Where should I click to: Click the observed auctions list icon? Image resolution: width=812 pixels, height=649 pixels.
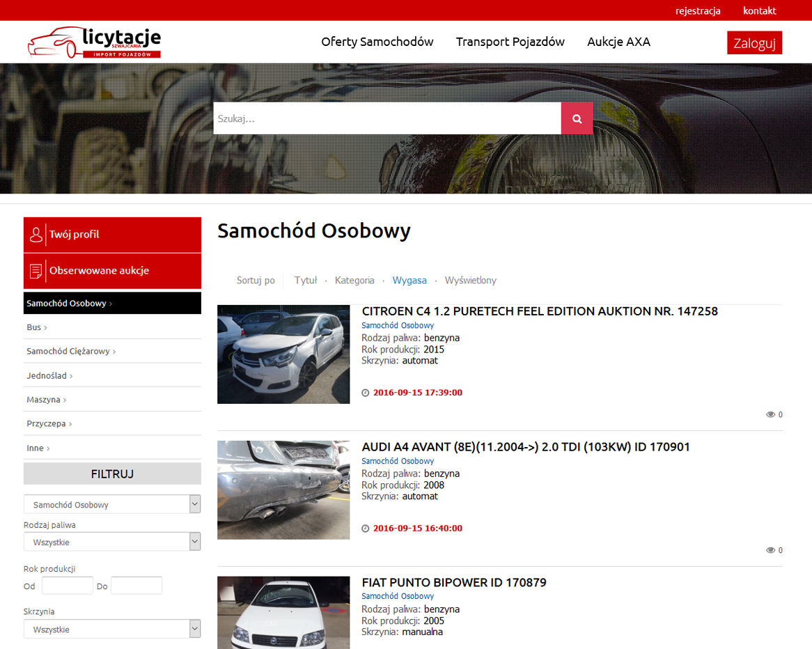click(x=36, y=271)
